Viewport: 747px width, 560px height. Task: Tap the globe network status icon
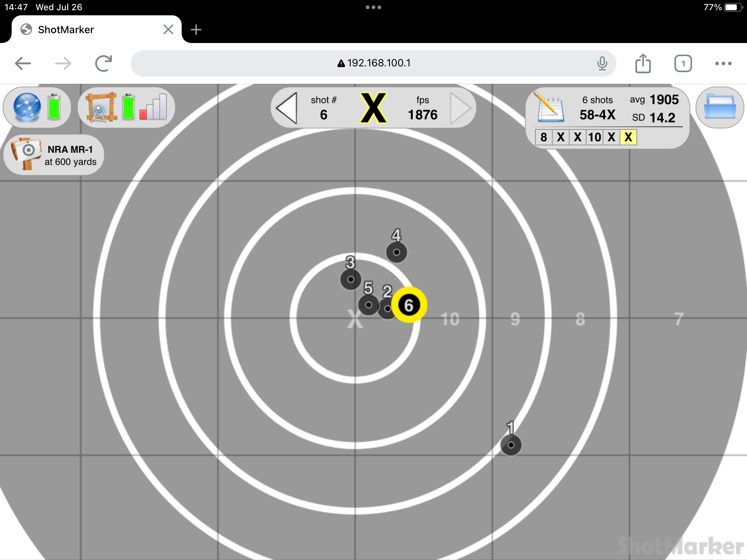click(27, 107)
